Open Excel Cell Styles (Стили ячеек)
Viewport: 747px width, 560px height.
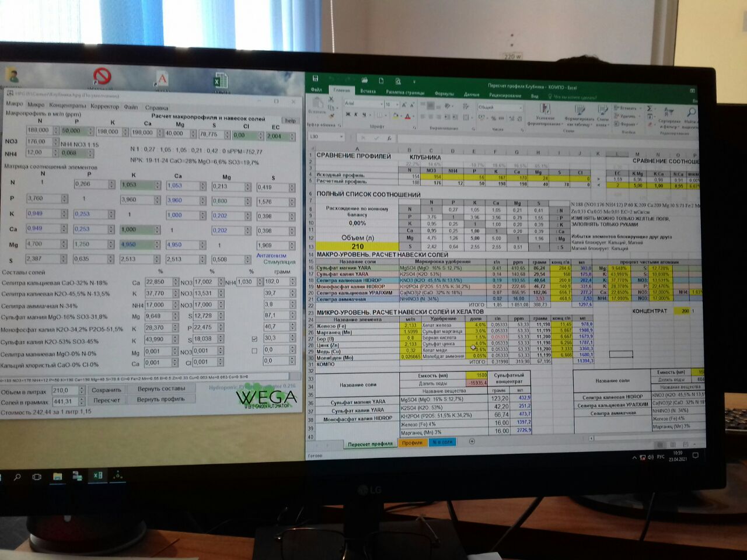(x=603, y=116)
